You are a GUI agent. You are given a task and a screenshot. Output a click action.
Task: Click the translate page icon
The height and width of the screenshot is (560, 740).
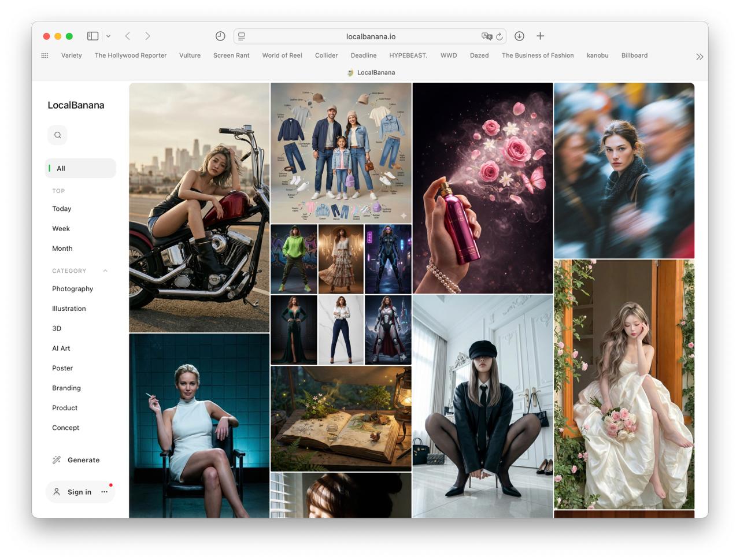coord(487,36)
